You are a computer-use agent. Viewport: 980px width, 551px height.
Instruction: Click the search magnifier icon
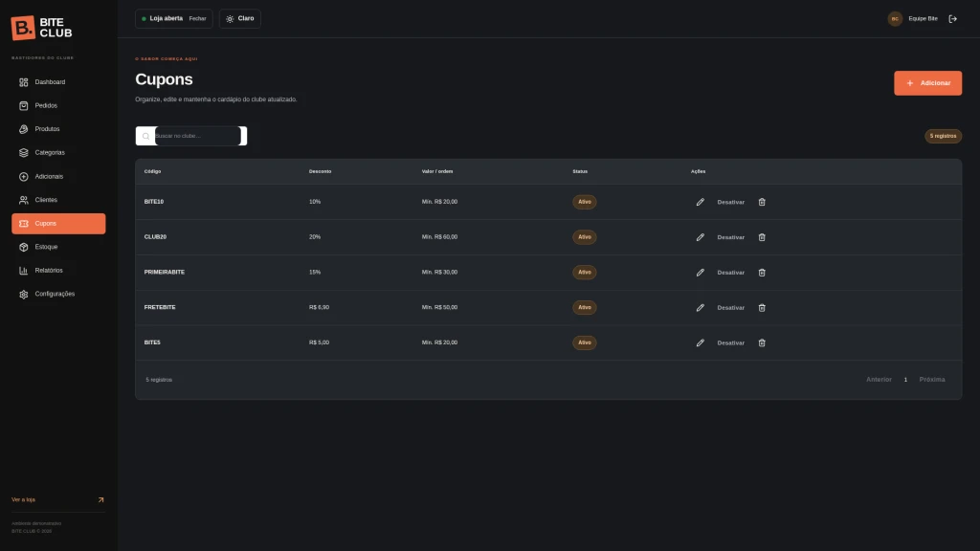145,136
